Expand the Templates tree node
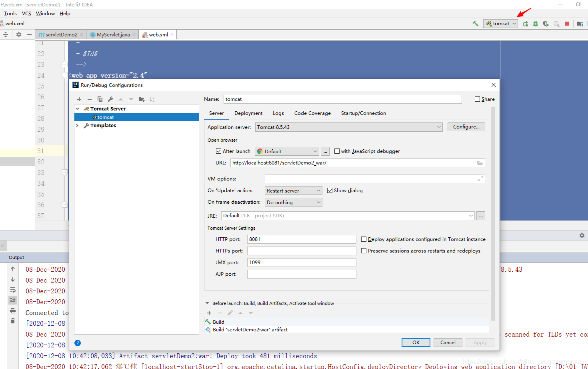Image resolution: width=588 pixels, height=369 pixels. (77, 126)
